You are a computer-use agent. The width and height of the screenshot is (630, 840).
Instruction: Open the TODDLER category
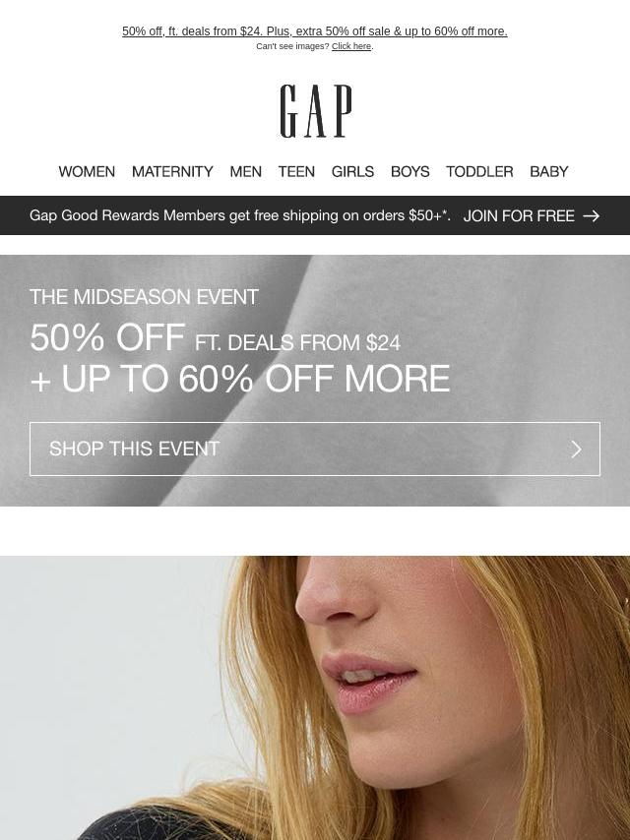[479, 171]
